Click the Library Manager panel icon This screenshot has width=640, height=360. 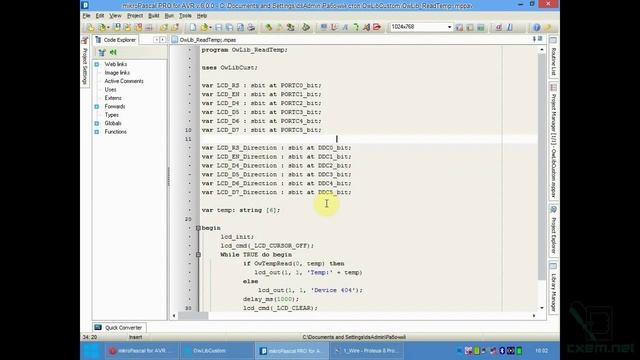click(x=553, y=266)
